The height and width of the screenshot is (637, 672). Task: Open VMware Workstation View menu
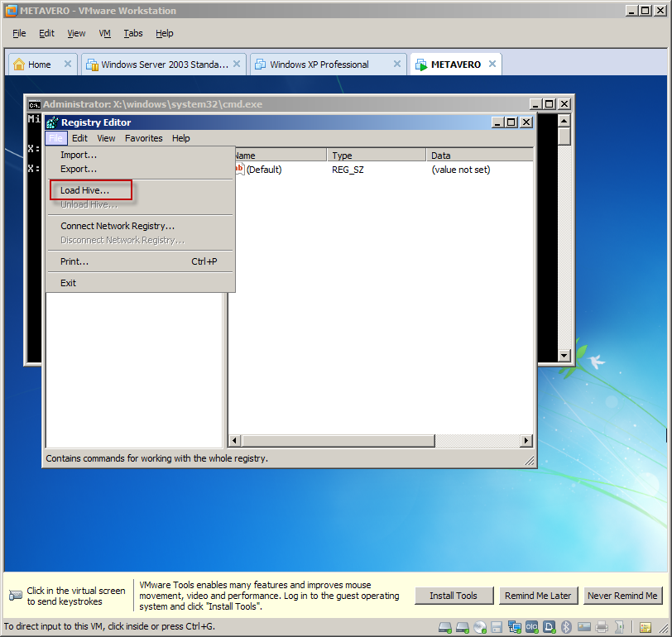click(76, 33)
